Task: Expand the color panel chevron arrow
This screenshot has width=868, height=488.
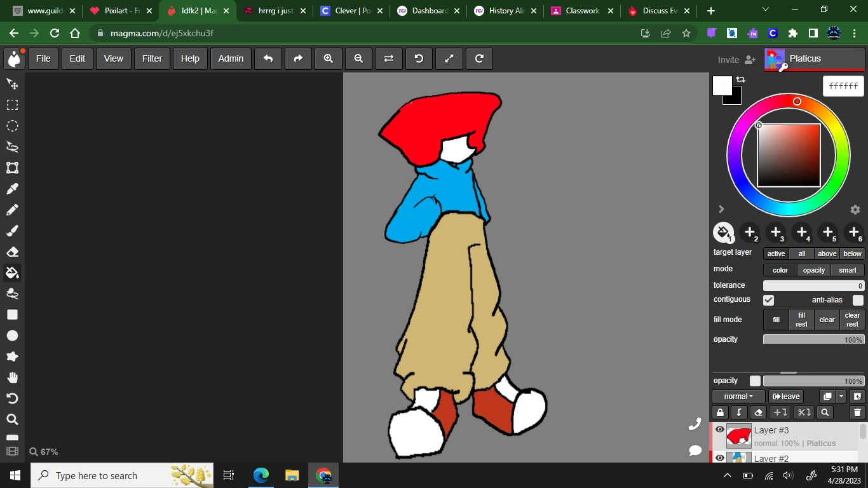Action: (721, 209)
